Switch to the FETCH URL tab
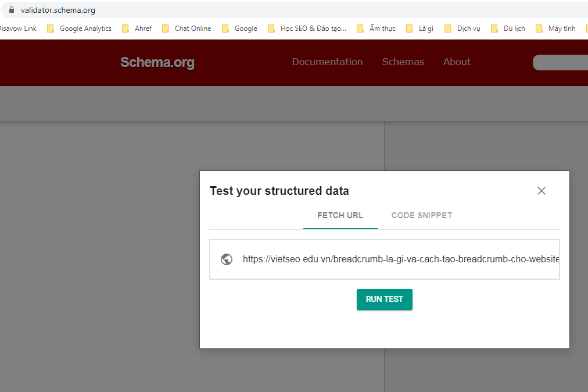This screenshot has height=392, width=588. (340, 215)
